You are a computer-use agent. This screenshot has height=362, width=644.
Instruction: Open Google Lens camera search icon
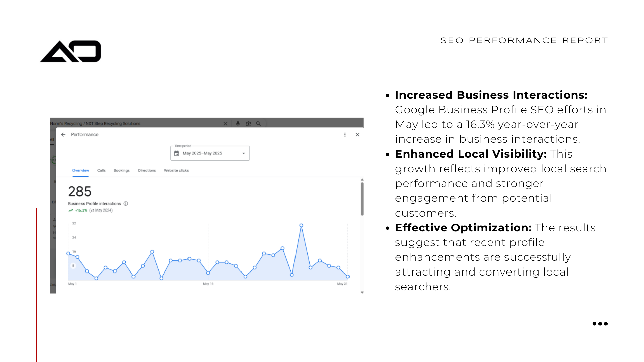tap(248, 123)
